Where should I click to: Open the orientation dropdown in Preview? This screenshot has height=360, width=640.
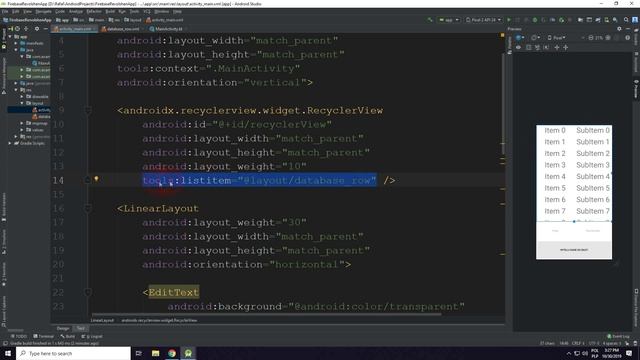click(x=535, y=38)
